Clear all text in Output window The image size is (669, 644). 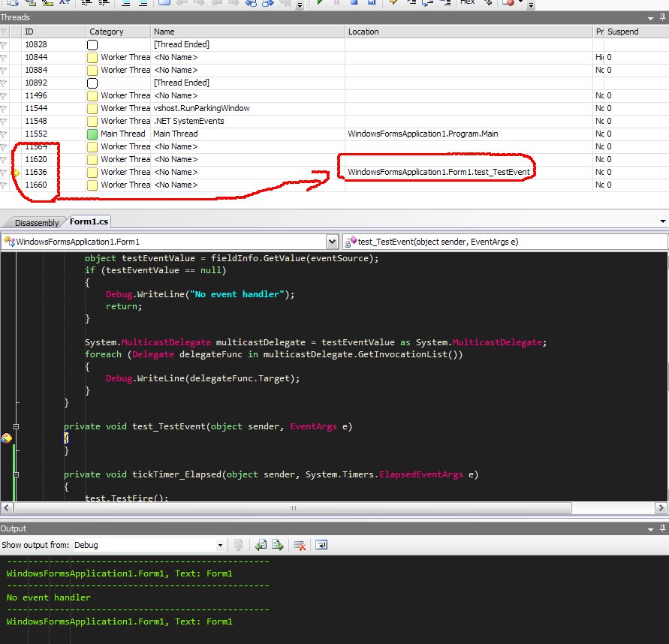(299, 545)
